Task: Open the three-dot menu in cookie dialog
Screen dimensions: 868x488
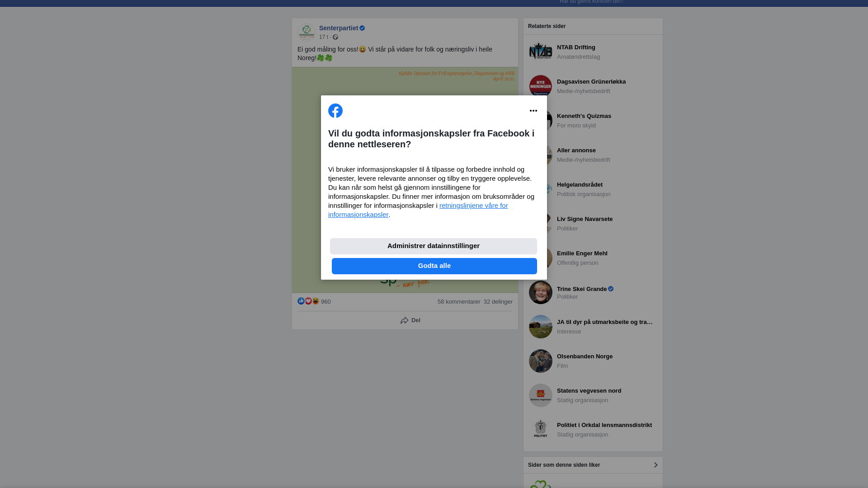Action: pos(533,111)
